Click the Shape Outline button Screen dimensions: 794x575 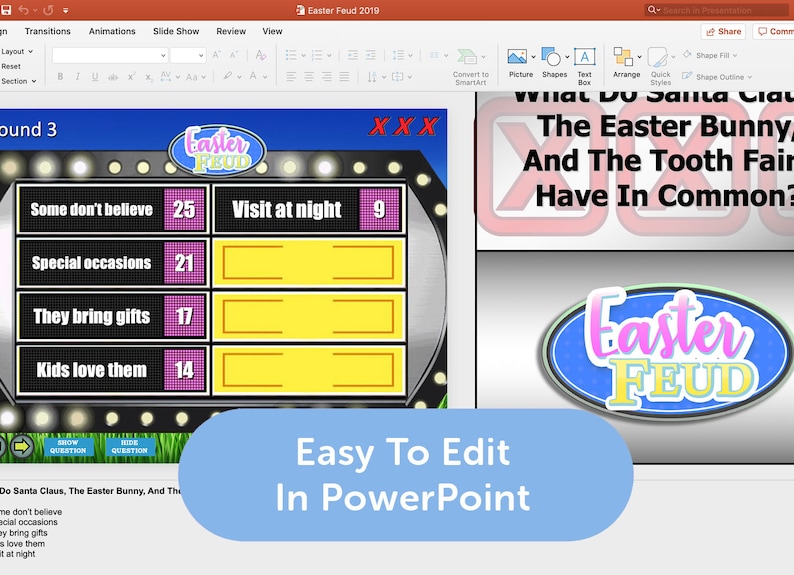(x=717, y=77)
